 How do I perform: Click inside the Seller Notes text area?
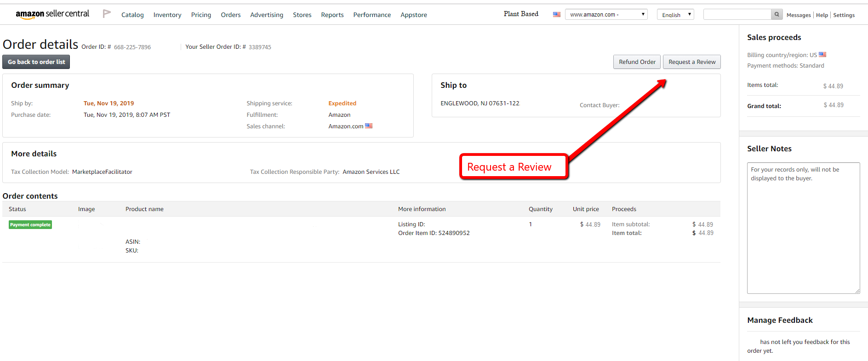[x=803, y=228]
